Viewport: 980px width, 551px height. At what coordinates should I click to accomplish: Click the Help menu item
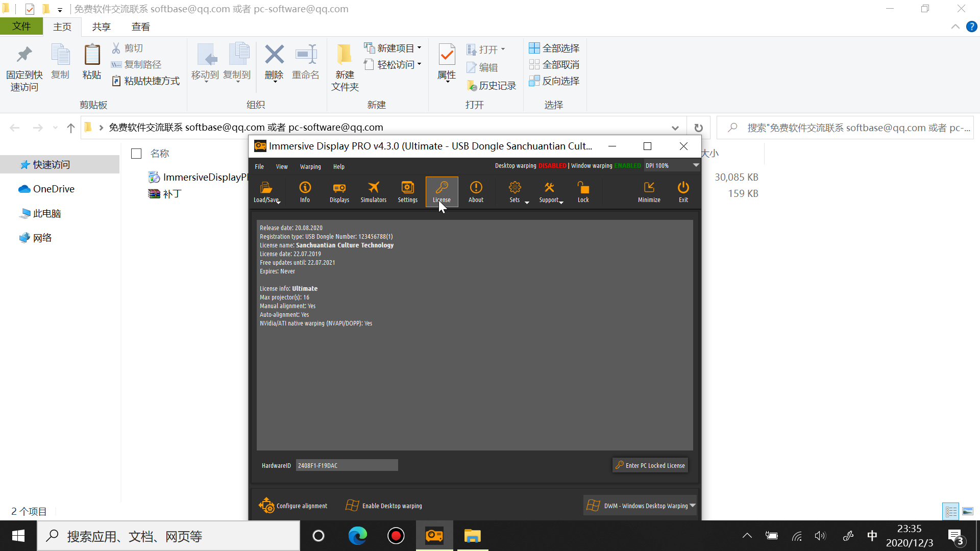coord(338,166)
